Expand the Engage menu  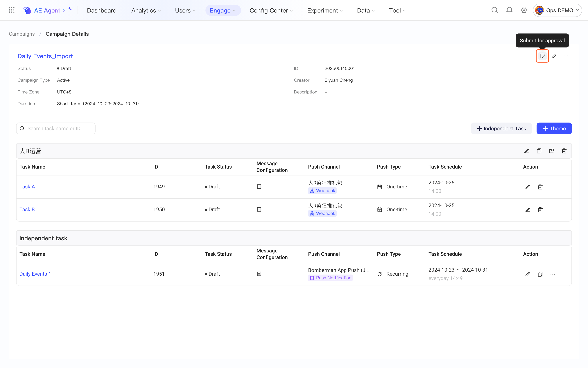click(x=223, y=10)
